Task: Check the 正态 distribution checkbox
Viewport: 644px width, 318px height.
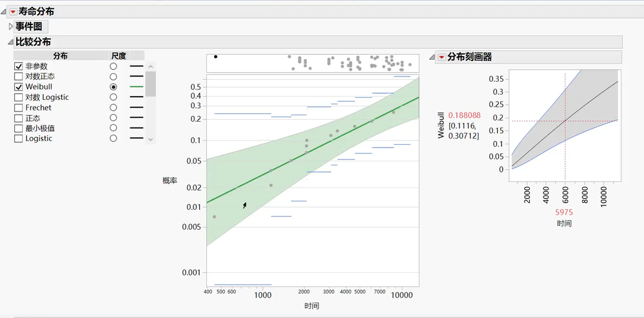Action: coord(18,118)
